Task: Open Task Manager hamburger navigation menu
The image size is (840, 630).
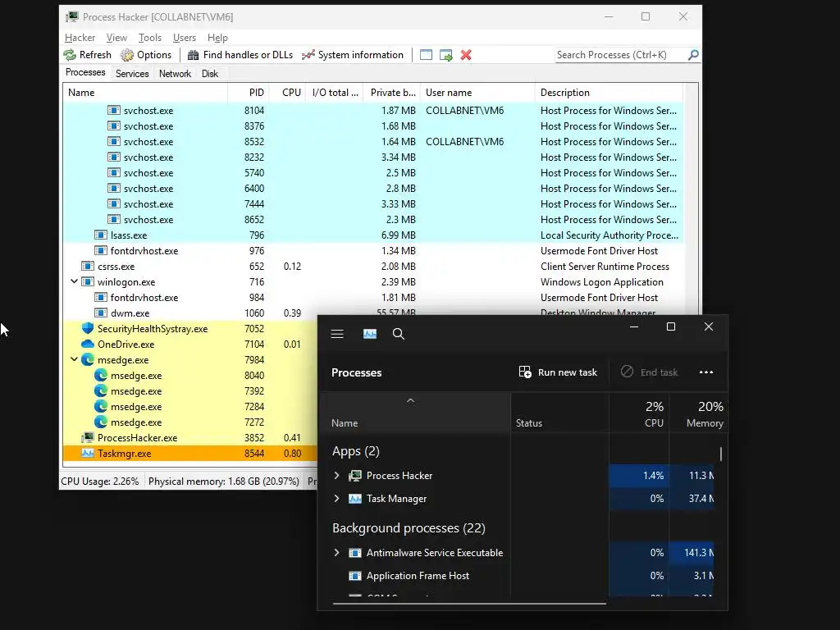Action: [x=337, y=334]
